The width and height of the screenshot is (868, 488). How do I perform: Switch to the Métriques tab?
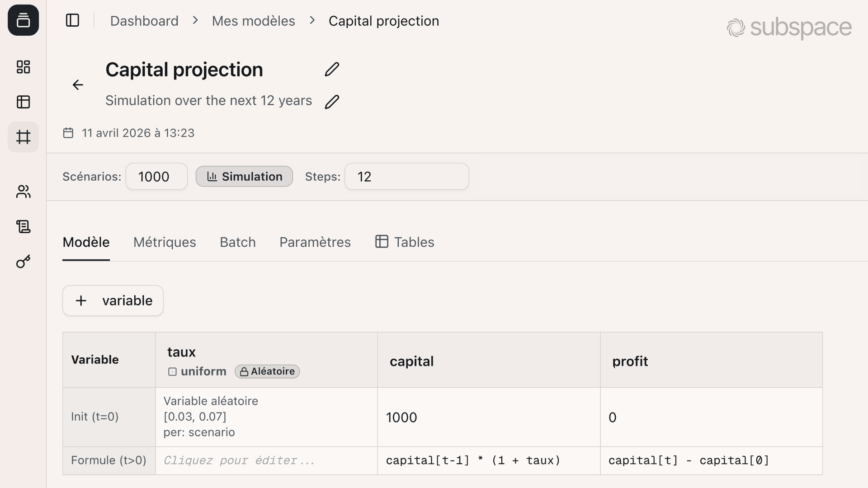click(x=165, y=242)
